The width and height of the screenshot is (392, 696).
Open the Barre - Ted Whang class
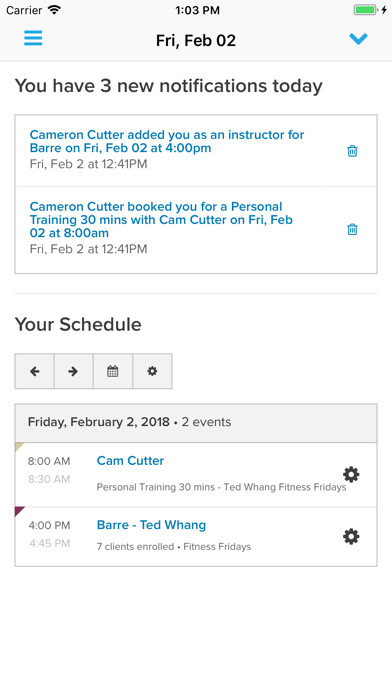click(151, 525)
